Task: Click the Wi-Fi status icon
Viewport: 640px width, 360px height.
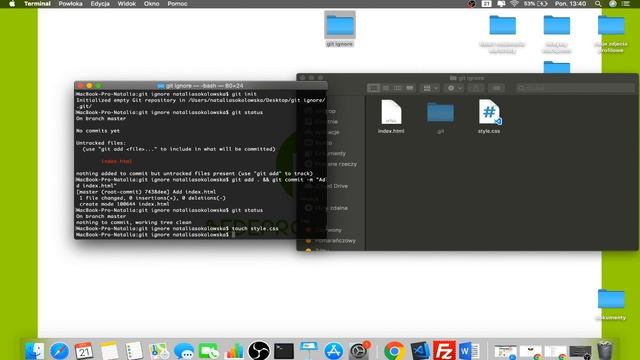Action: [514, 4]
